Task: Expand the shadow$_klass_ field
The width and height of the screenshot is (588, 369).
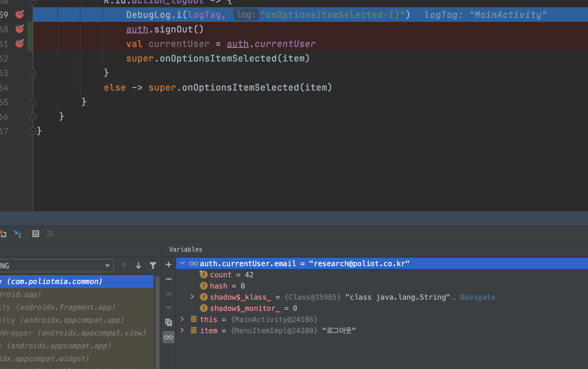Action: pyautogui.click(x=192, y=297)
